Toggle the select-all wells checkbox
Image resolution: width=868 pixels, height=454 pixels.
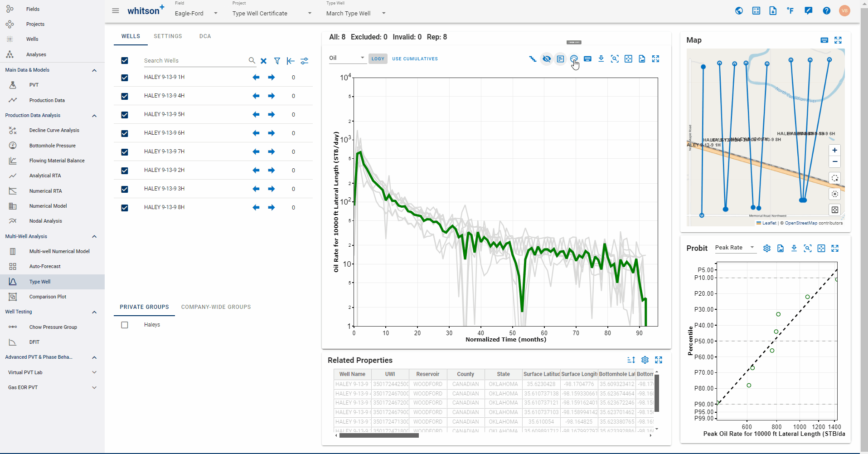pos(125,61)
